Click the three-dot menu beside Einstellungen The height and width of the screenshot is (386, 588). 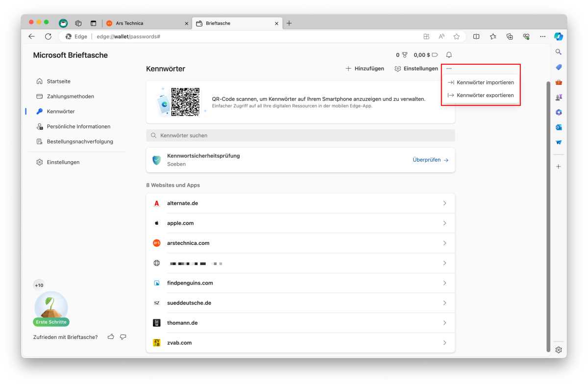(449, 69)
